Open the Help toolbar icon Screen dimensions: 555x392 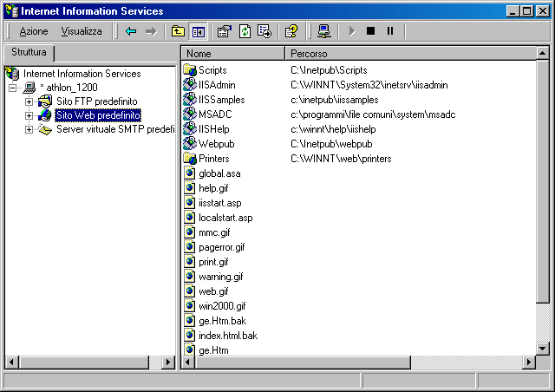291,31
